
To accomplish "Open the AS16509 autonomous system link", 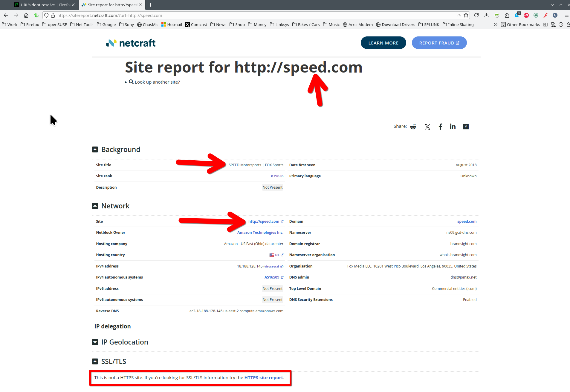I will 274,277.
